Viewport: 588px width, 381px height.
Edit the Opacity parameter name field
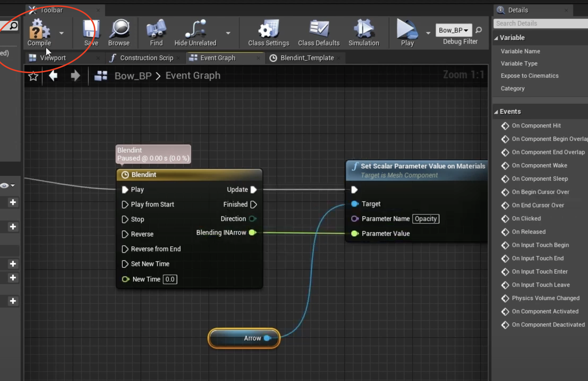click(426, 219)
